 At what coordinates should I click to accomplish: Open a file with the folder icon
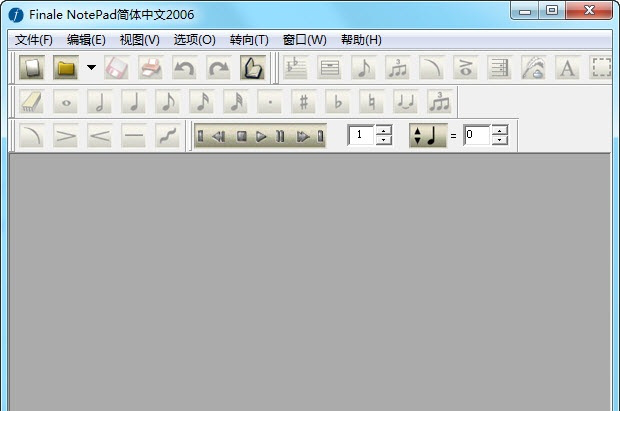pos(66,68)
